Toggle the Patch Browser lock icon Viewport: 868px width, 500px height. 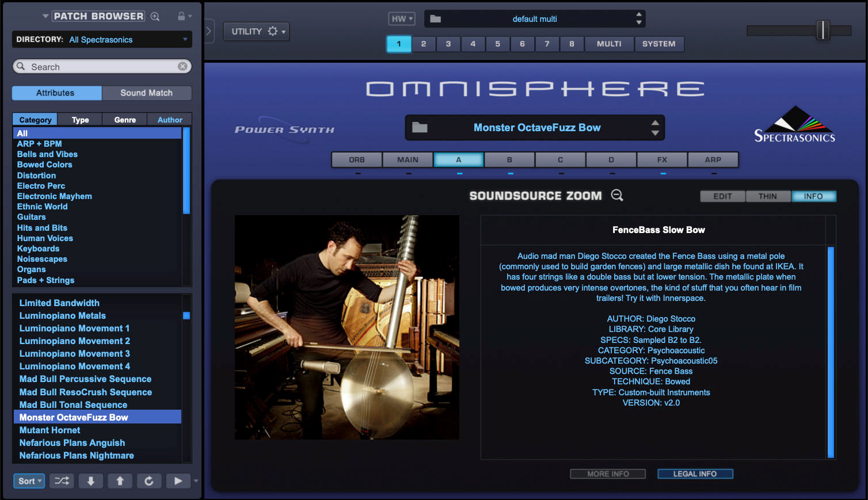click(x=181, y=16)
